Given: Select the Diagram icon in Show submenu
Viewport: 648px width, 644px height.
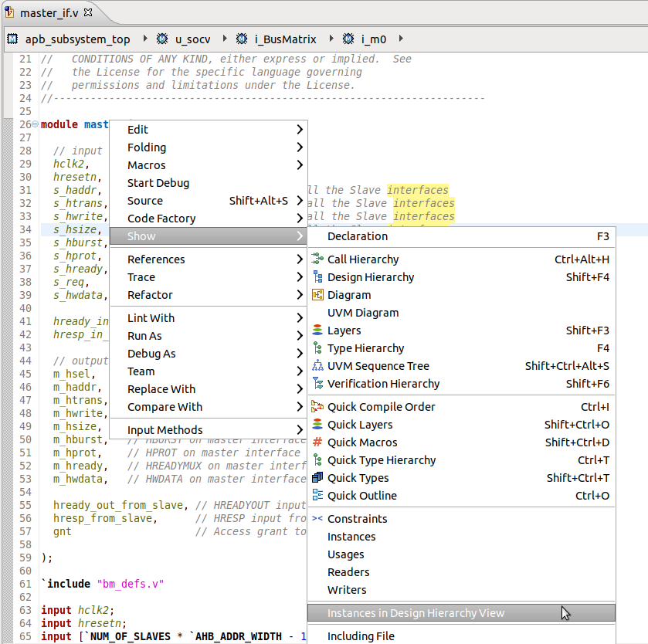Looking at the screenshot, I should point(317,294).
